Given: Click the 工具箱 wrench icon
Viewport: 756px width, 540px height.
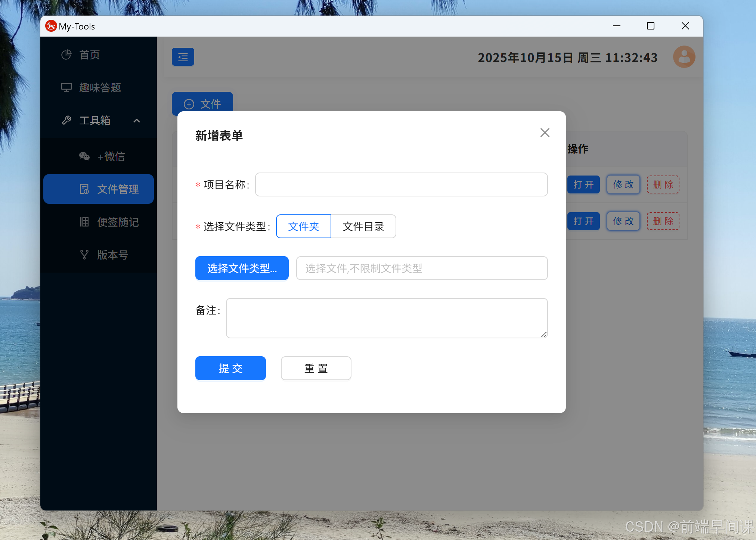Looking at the screenshot, I should pyautogui.click(x=66, y=120).
